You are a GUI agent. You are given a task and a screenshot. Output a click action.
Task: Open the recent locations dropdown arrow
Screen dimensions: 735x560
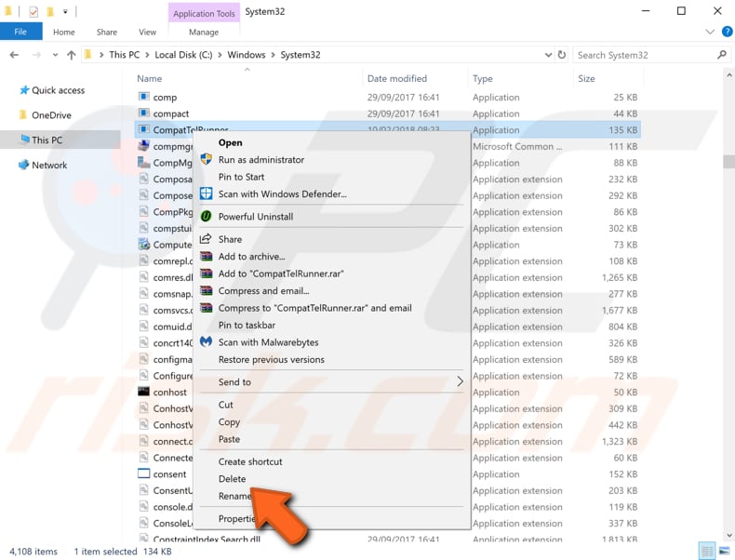click(55, 55)
